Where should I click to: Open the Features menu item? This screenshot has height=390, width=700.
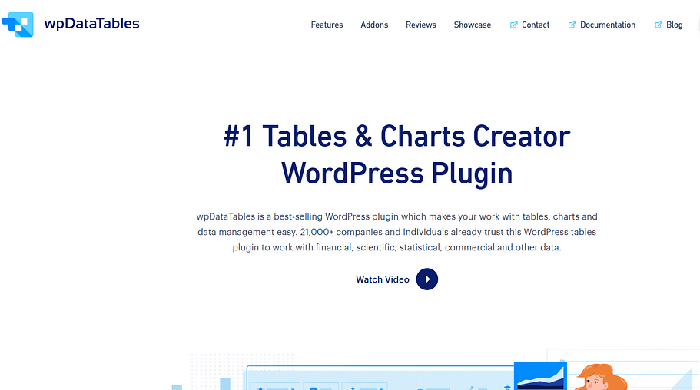coord(327,25)
